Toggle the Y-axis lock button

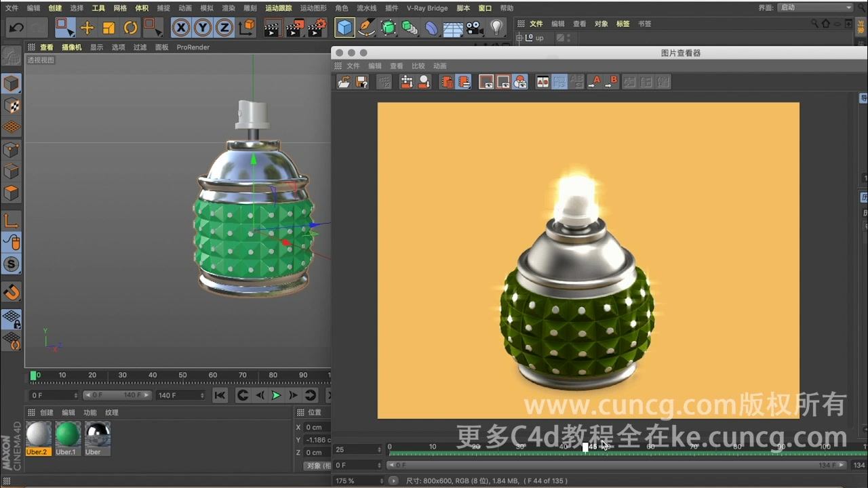click(201, 28)
